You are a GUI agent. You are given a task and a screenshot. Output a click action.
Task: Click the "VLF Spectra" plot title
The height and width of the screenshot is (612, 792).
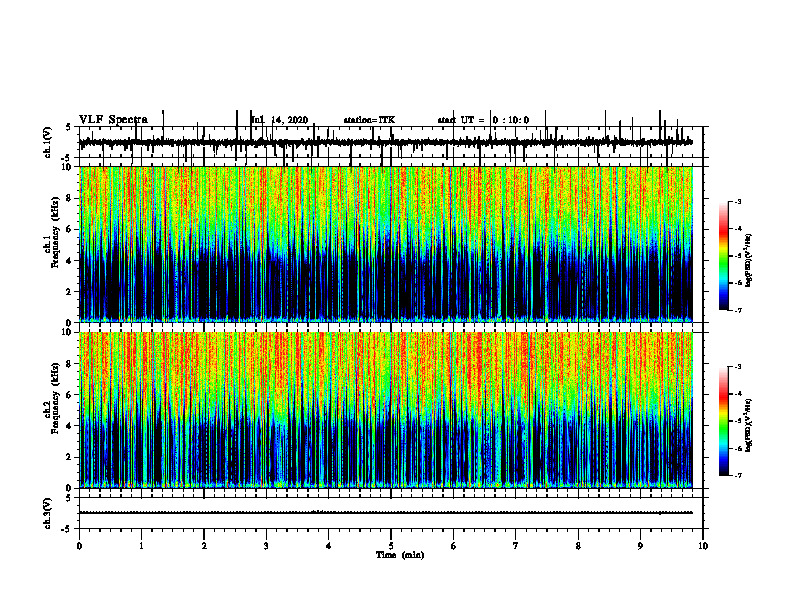coord(113,120)
